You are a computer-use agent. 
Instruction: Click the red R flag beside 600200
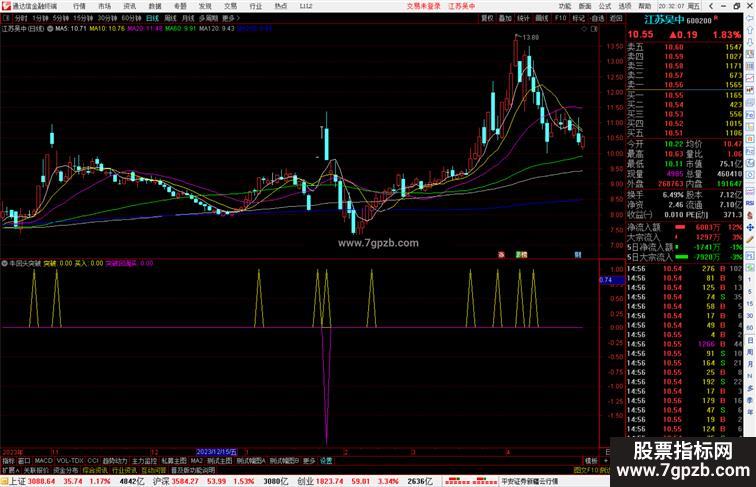716,18
